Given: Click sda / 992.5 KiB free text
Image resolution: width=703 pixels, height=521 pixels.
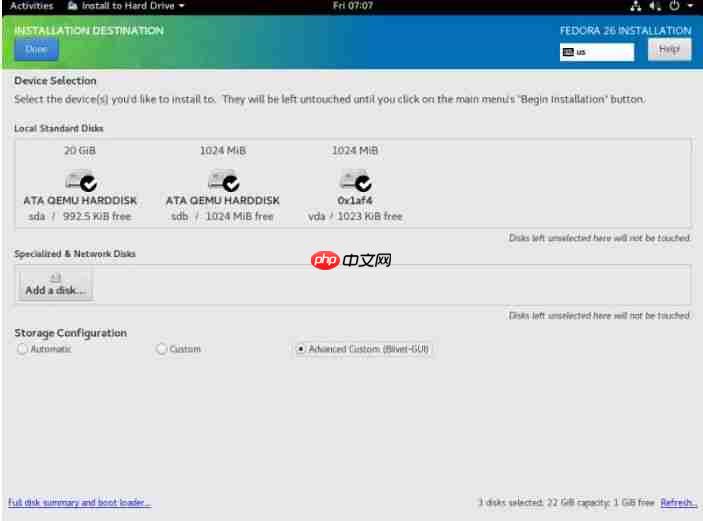Looking at the screenshot, I should [80, 217].
